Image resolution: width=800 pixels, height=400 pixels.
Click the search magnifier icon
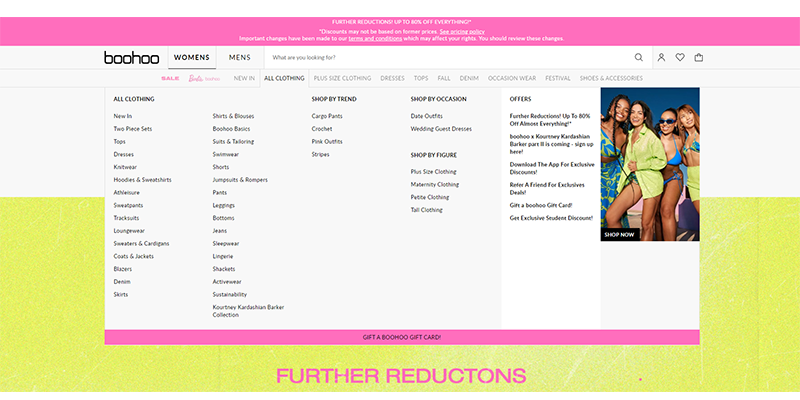click(x=639, y=58)
